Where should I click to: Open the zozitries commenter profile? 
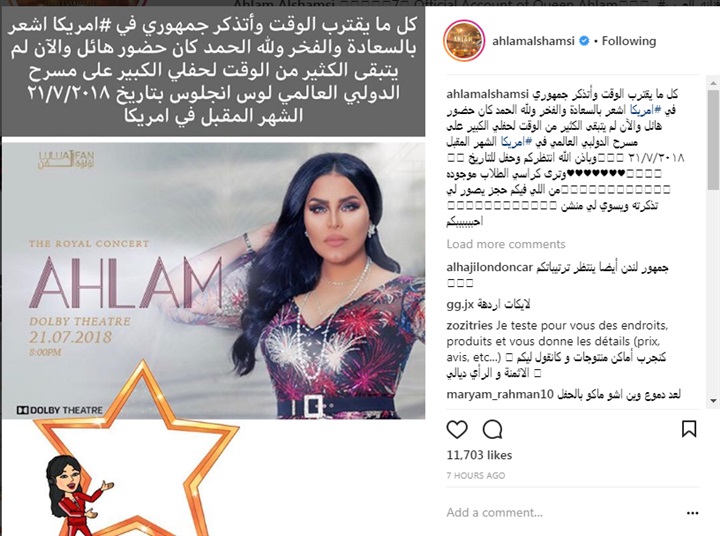[x=469, y=326]
